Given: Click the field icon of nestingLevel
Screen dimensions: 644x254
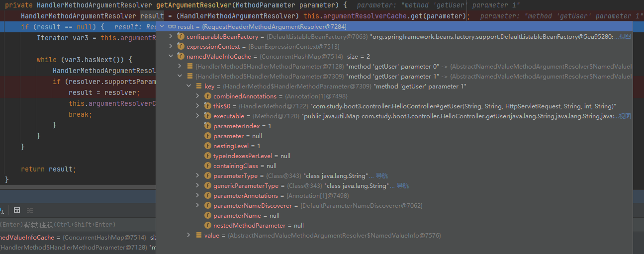Looking at the screenshot, I should coord(208,146).
